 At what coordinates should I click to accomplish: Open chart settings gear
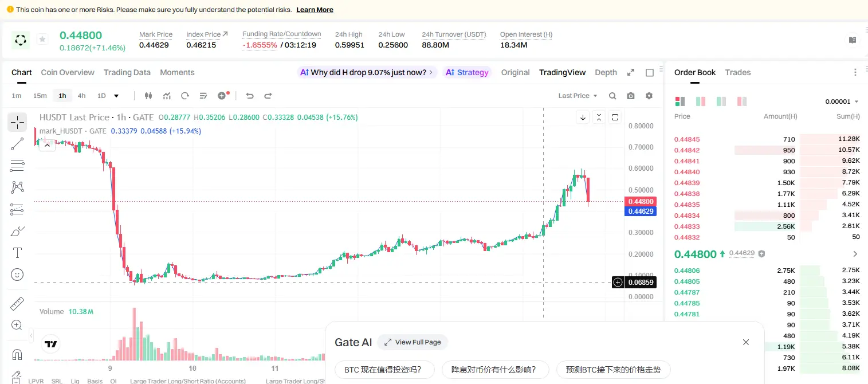pyautogui.click(x=649, y=96)
